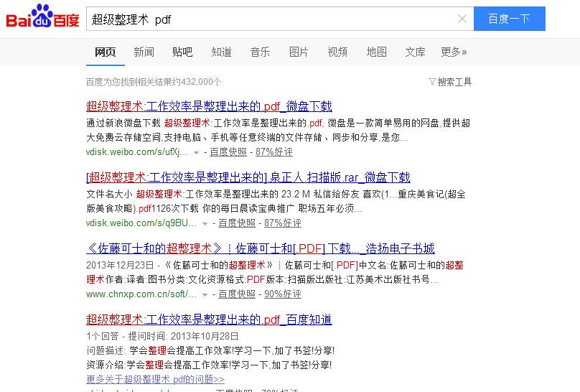Open first result 超级整理术 pdf_微盘下载
Image resolution: width=580 pixels, height=392 pixels.
click(209, 106)
